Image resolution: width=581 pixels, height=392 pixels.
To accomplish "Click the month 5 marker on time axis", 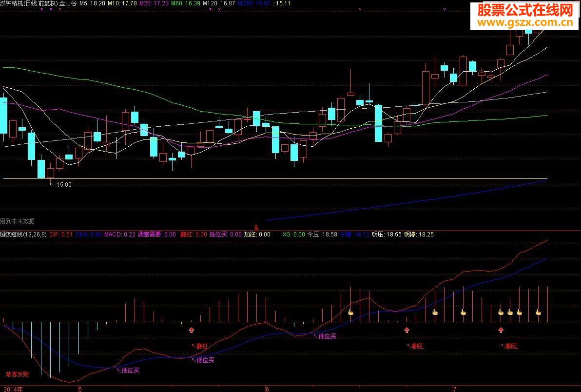I will [x=79, y=389].
